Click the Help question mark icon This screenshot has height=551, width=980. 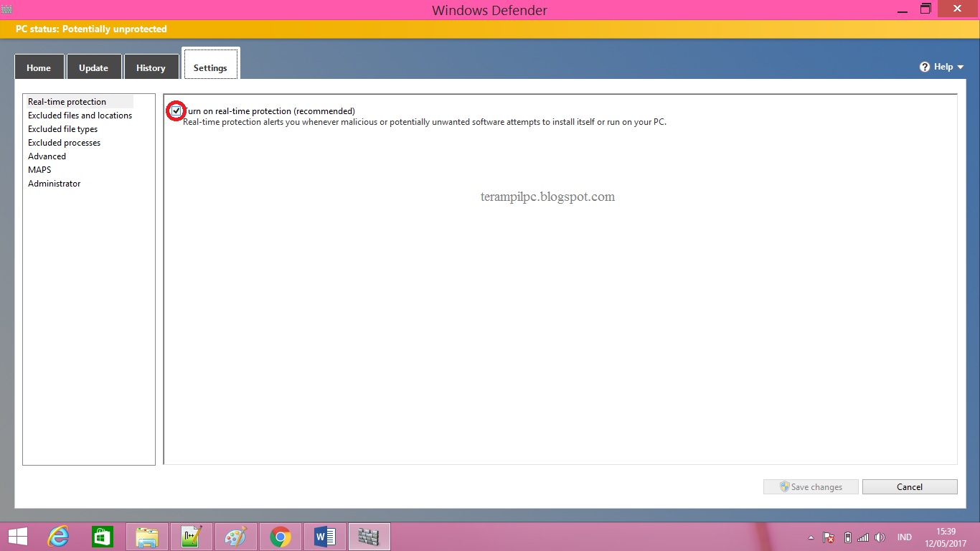[x=925, y=67]
